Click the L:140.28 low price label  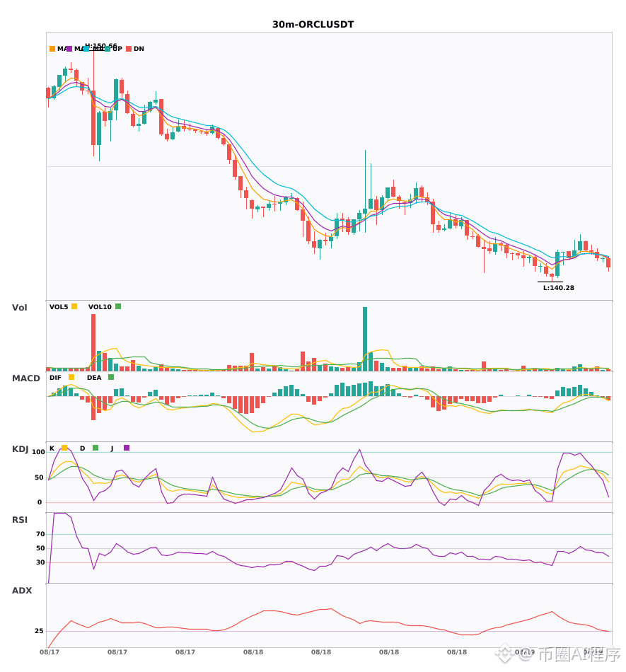coord(559,288)
